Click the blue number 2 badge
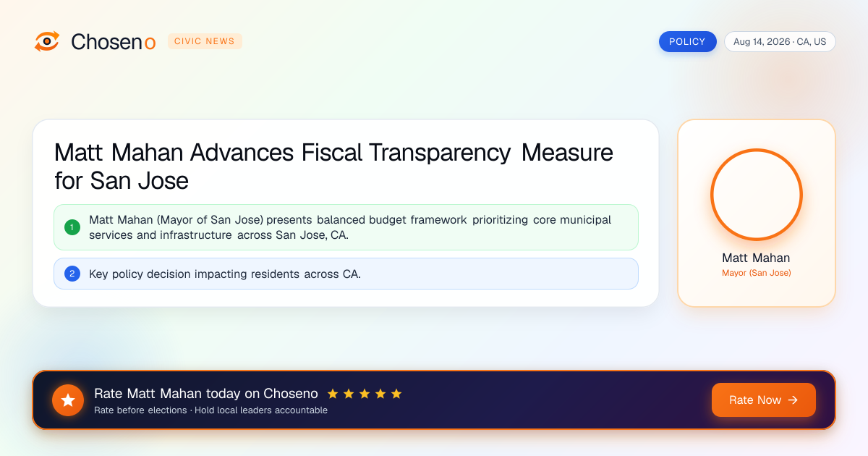The height and width of the screenshot is (456, 868). pos(72,274)
